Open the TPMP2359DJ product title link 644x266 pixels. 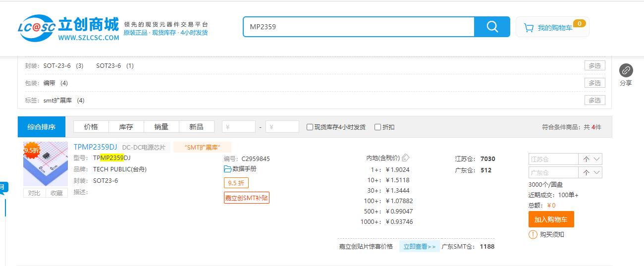(95, 147)
